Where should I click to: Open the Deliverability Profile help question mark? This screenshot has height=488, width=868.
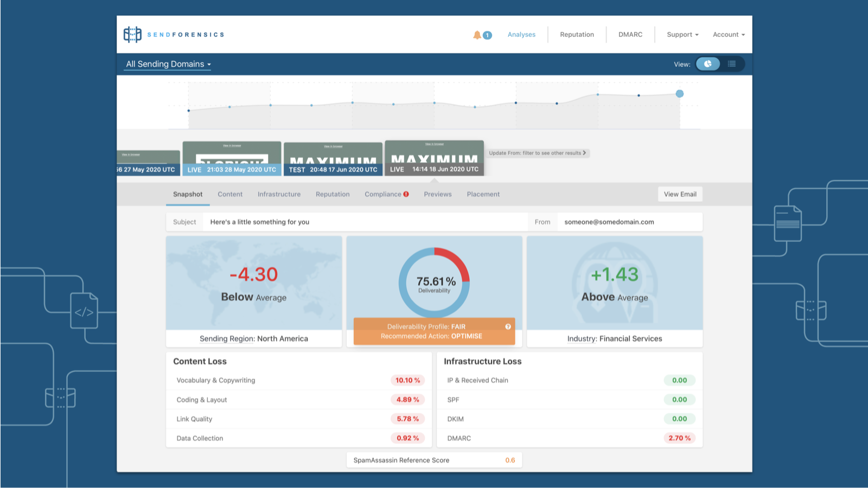click(508, 326)
